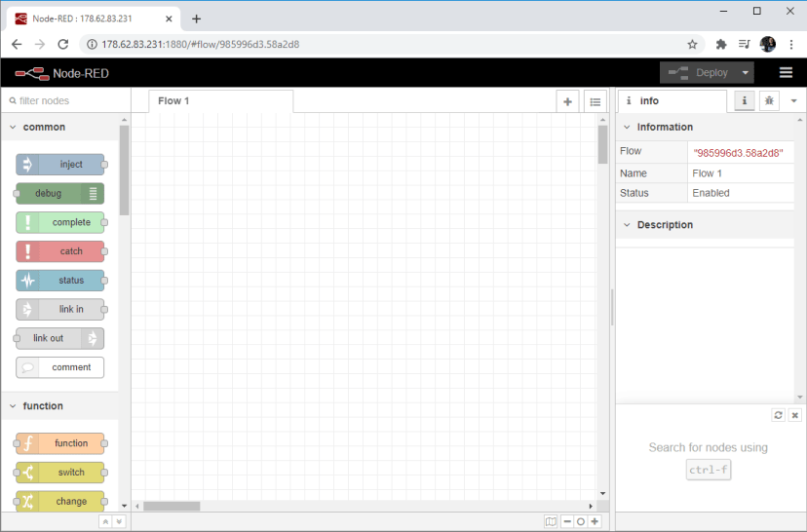
Task: Open the sidebar tabs dropdown arrow
Action: click(793, 101)
